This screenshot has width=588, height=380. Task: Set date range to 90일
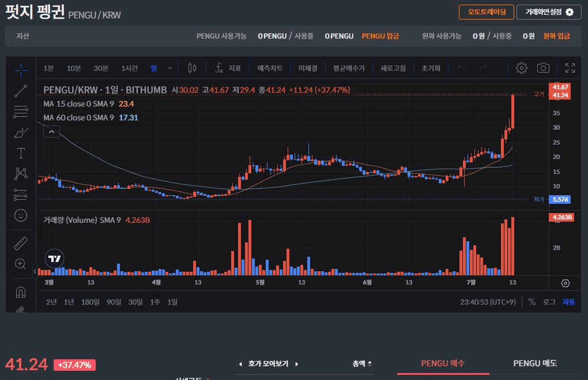(114, 302)
